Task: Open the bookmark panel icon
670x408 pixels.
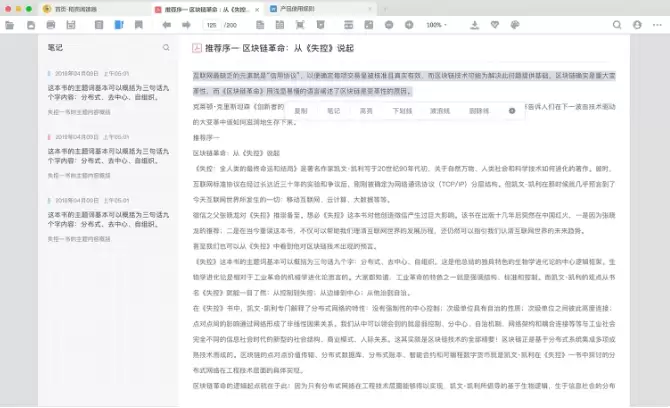Action: [139, 25]
